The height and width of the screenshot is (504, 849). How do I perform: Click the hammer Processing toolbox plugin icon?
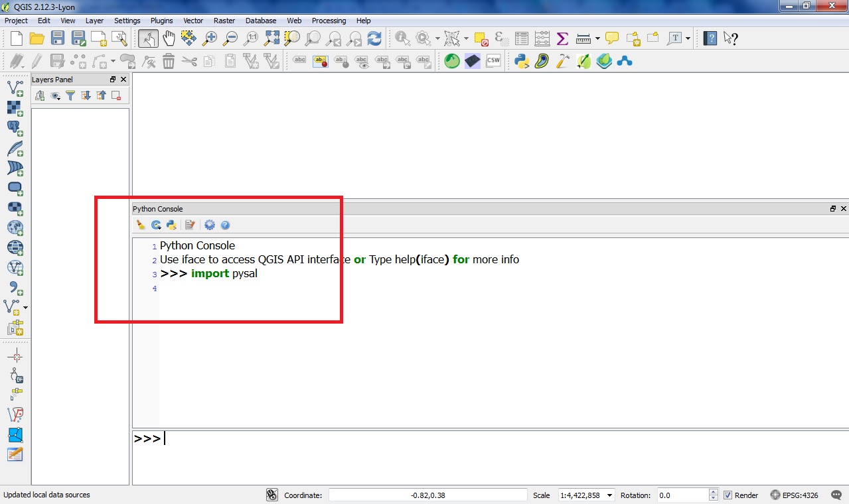pos(563,62)
